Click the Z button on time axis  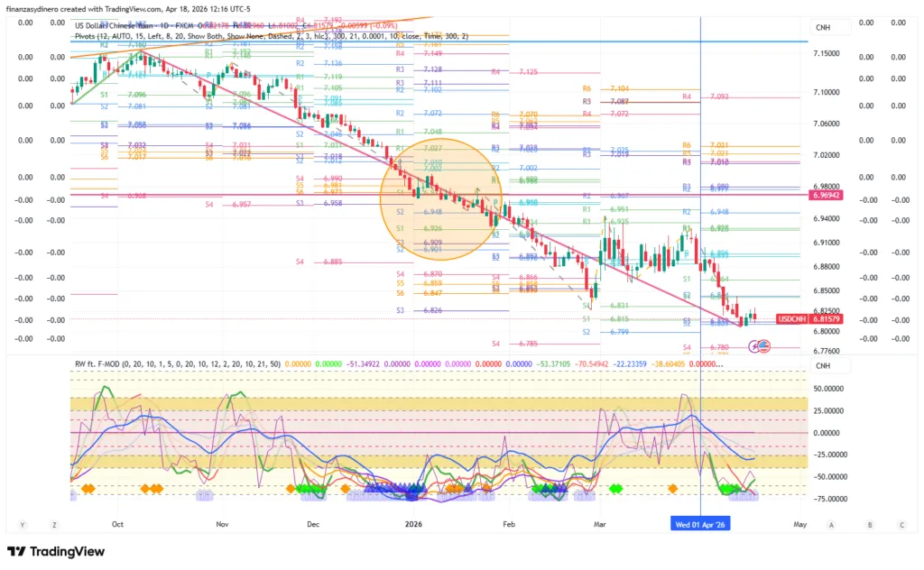(54, 524)
